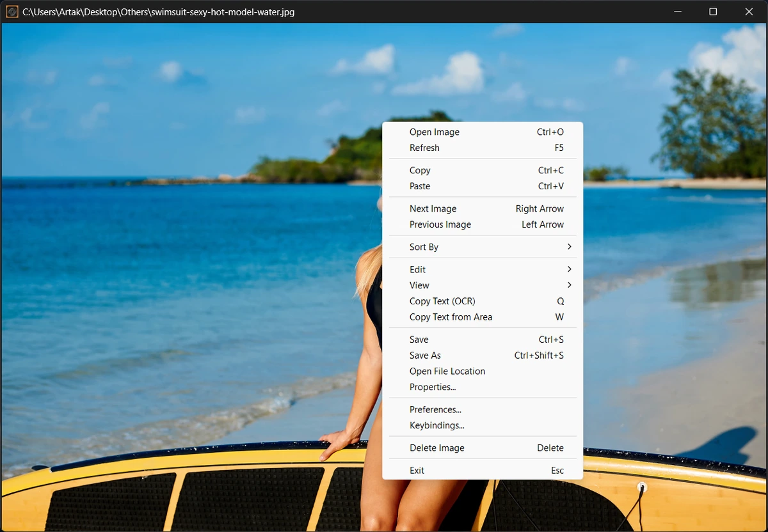Click Save in the context menu
Viewport: 768px width, 532px height.
click(x=483, y=340)
